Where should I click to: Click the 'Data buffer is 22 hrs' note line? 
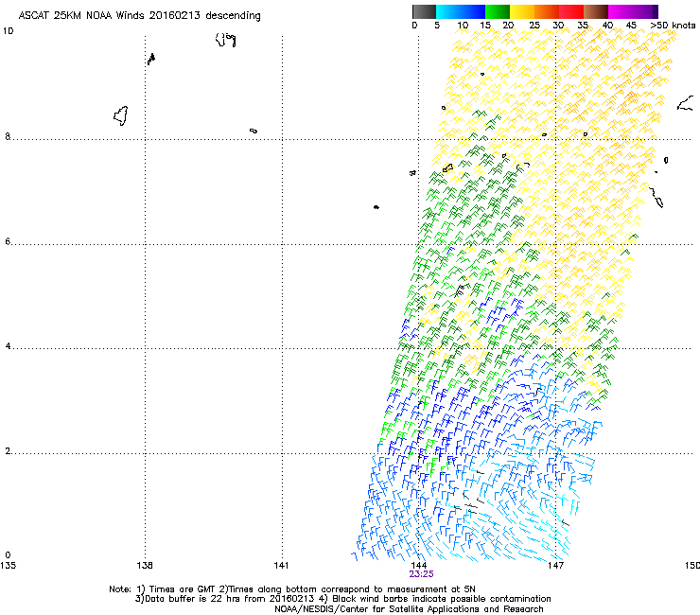coord(342,599)
